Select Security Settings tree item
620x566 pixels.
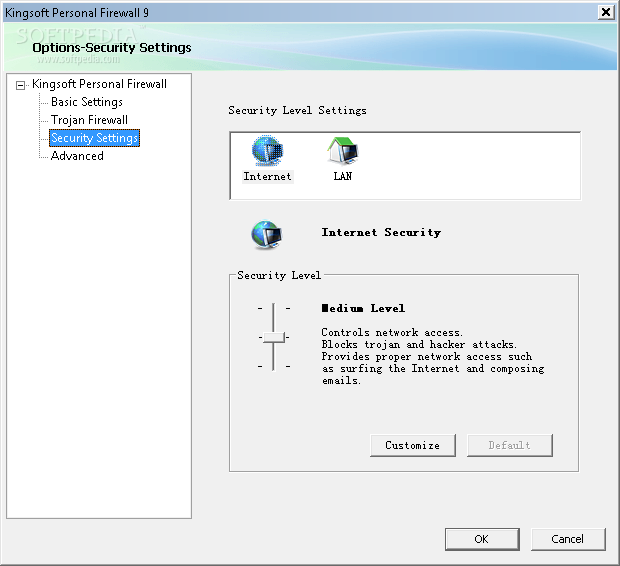pos(95,138)
